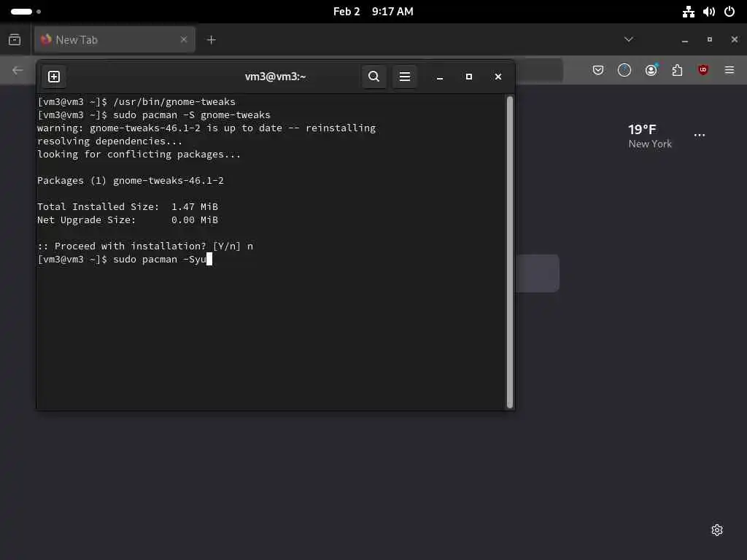Click the sudo pacman -Syu command line
Screen dimensions: 747x560
[125, 259]
